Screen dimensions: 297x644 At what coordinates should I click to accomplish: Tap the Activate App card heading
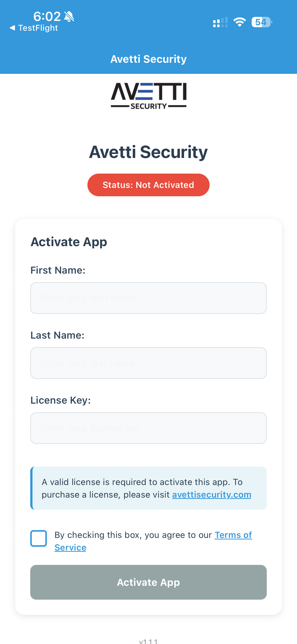click(69, 242)
